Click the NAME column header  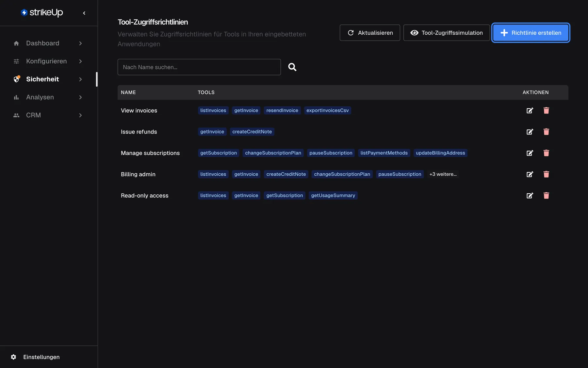tap(128, 93)
